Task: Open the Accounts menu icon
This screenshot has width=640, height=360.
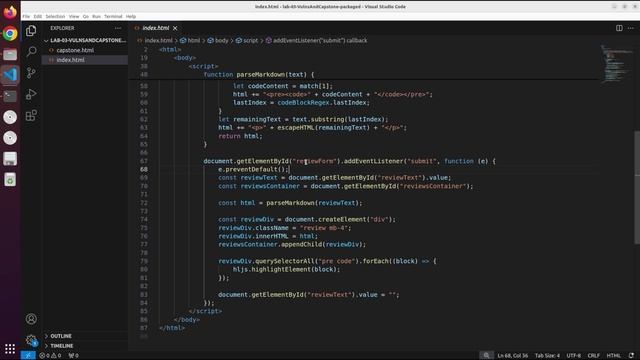Action: pyautogui.click(x=31, y=319)
